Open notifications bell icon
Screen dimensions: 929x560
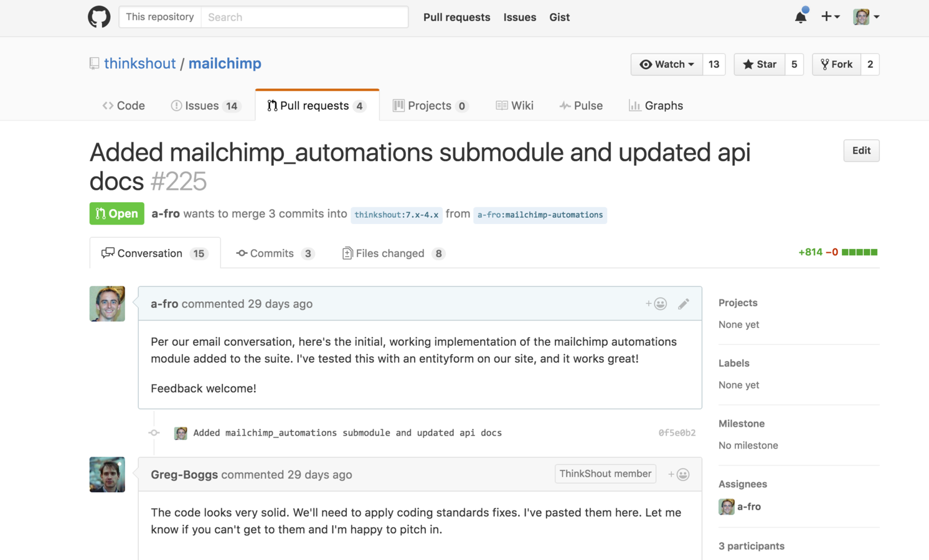click(x=801, y=17)
